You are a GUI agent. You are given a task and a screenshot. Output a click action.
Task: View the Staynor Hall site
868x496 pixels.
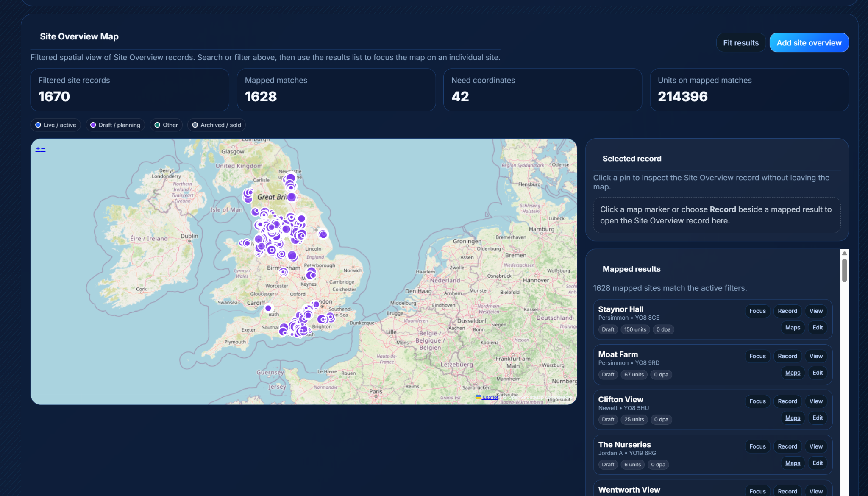[x=816, y=311]
